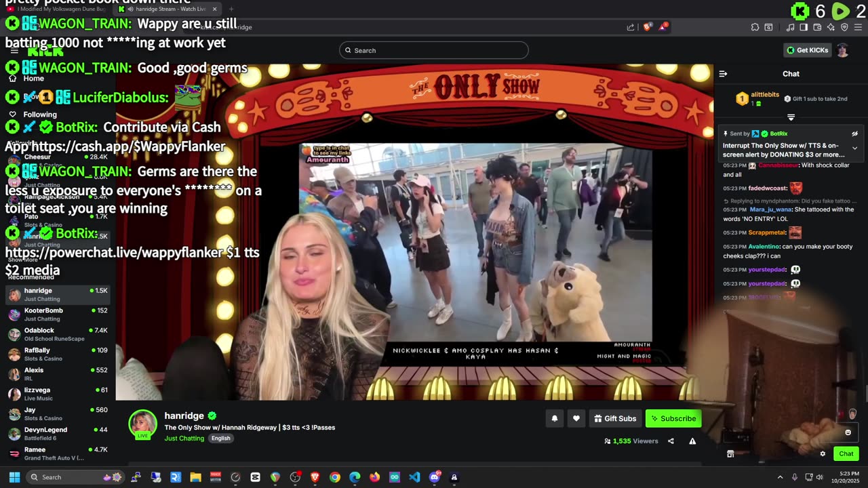Open the volume icon in system tray
The image size is (868, 488).
[820, 477]
